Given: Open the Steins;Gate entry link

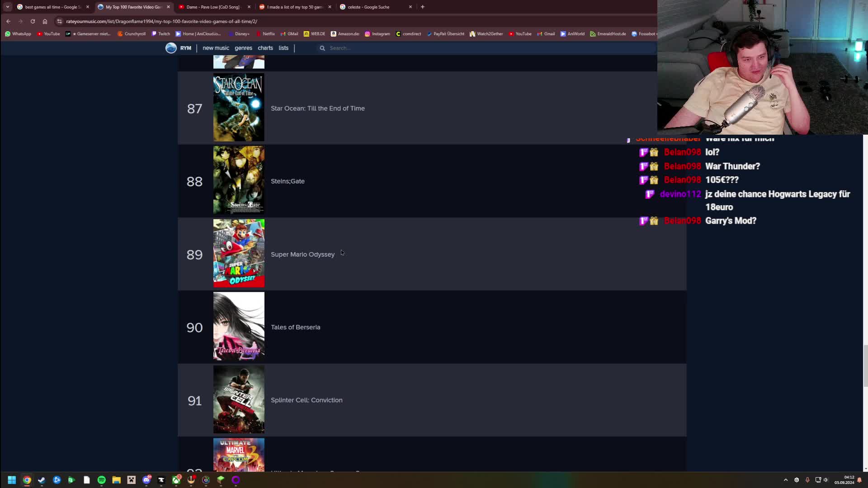Looking at the screenshot, I should [x=288, y=181].
